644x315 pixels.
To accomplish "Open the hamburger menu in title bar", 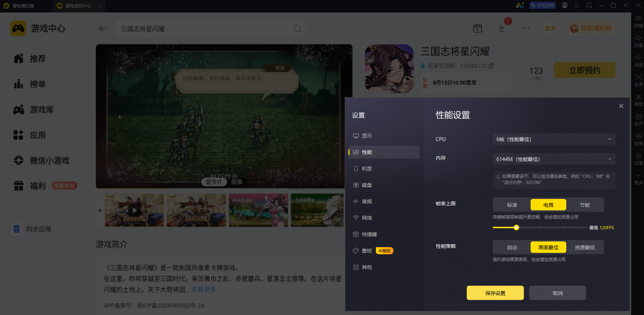I will click(x=577, y=5).
